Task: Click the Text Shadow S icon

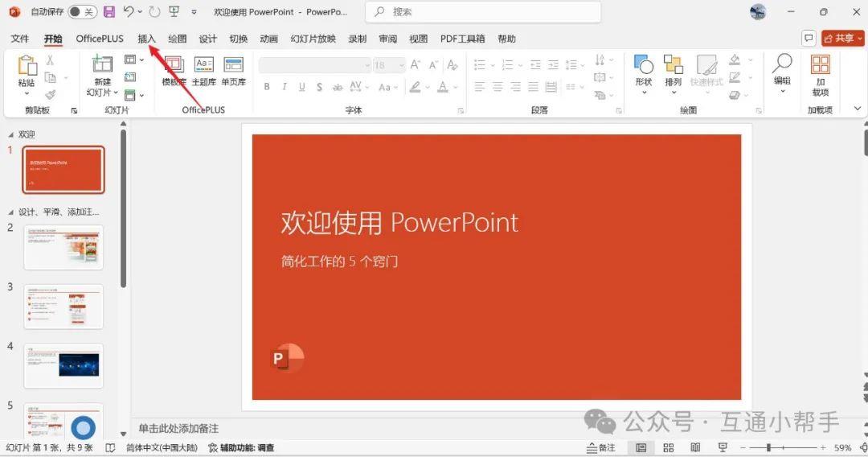Action: [319, 87]
